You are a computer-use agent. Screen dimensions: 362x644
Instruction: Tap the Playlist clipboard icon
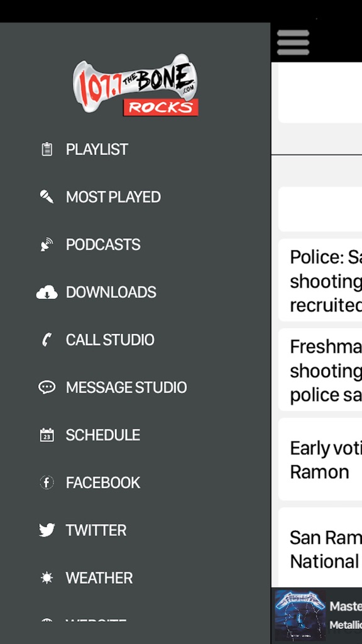47,149
